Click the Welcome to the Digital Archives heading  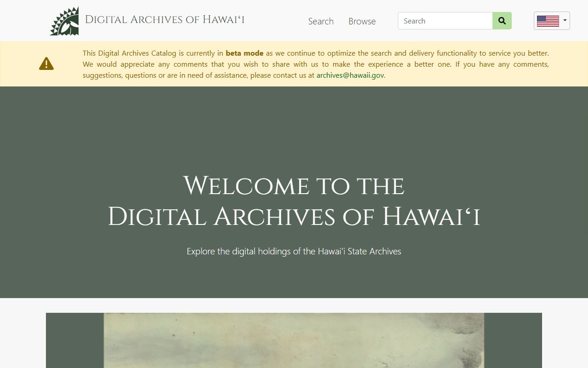click(294, 201)
